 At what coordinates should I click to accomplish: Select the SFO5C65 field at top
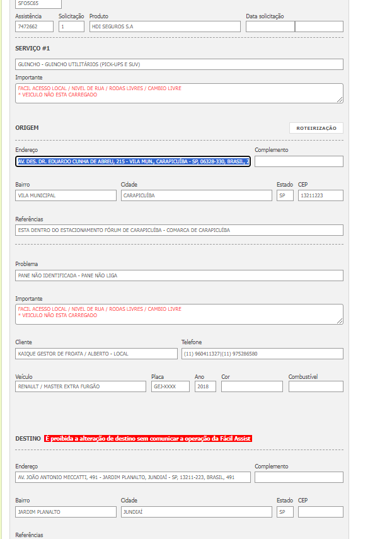pos(38,3)
